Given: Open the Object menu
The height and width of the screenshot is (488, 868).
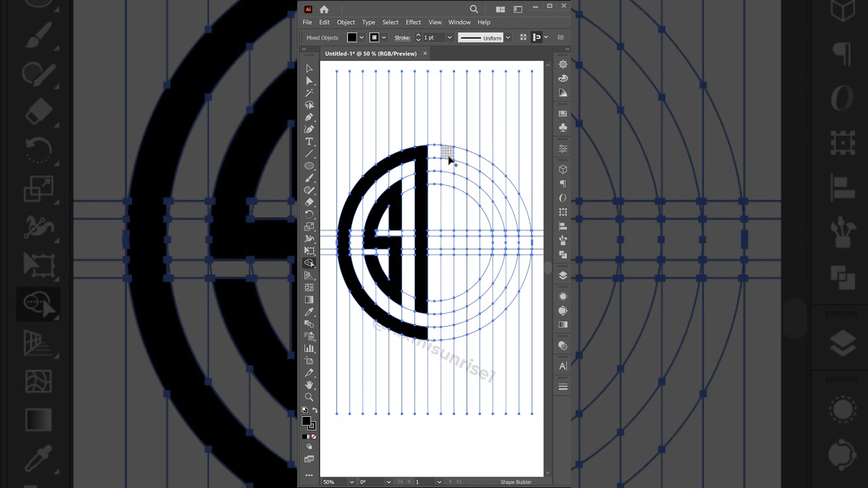Looking at the screenshot, I should [346, 22].
